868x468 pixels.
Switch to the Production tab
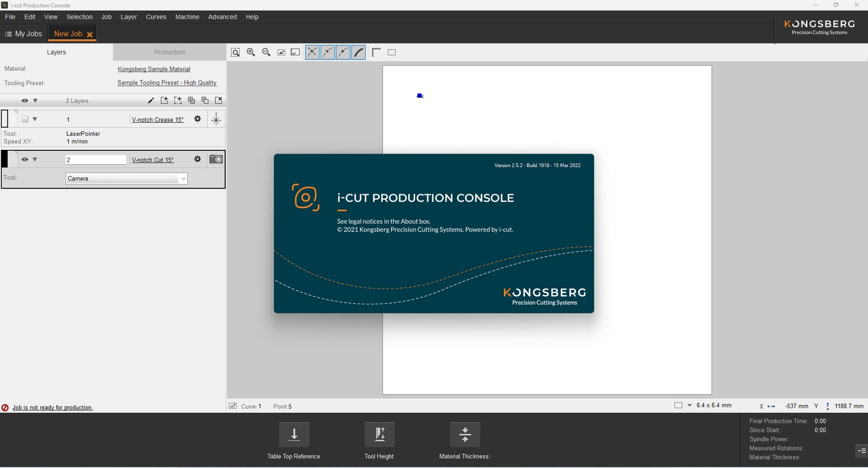(x=169, y=52)
